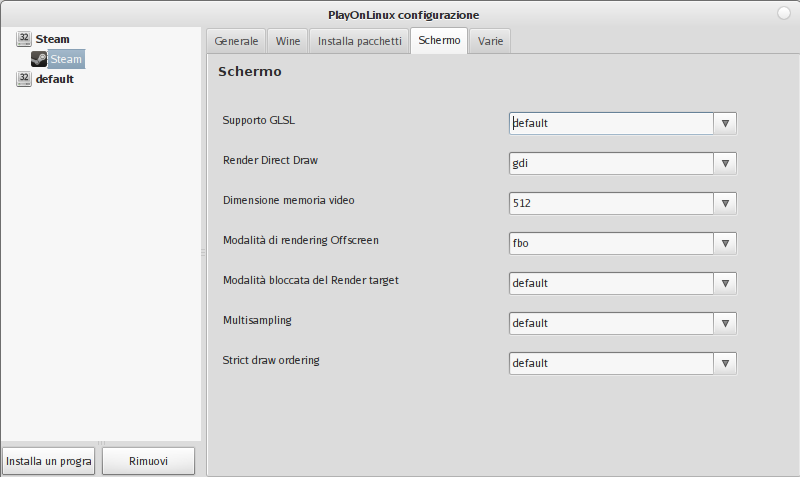Open the Supporto GLSL dropdown arrow
The image size is (800, 477).
point(725,123)
